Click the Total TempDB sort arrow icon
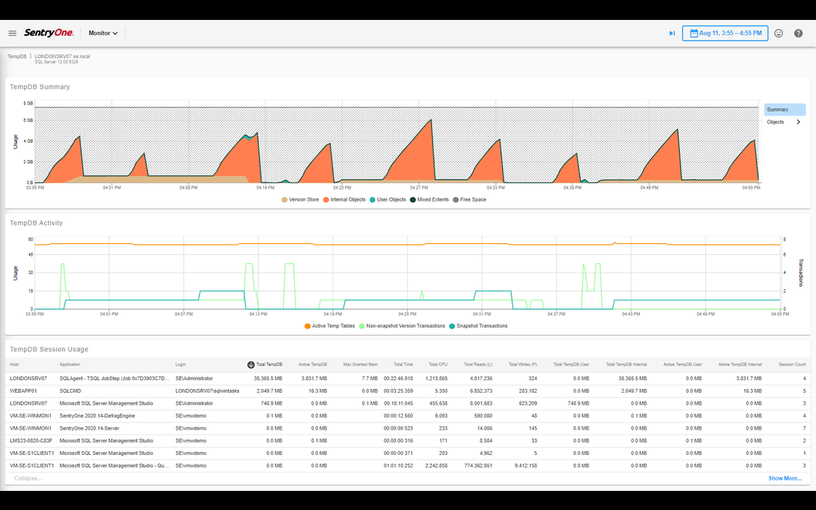Viewport: 816px width, 510px height. click(250, 364)
